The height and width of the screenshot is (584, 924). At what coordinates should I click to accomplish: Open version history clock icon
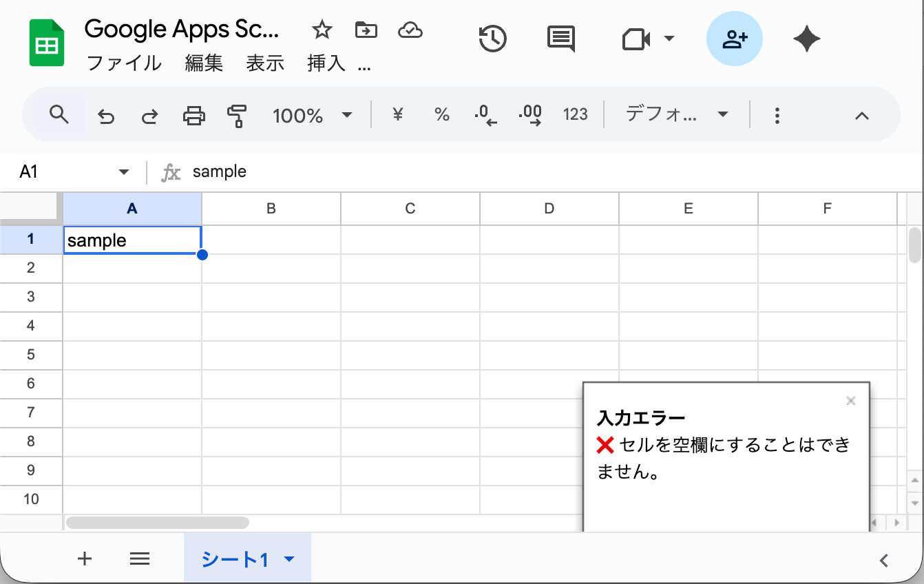pyautogui.click(x=492, y=39)
